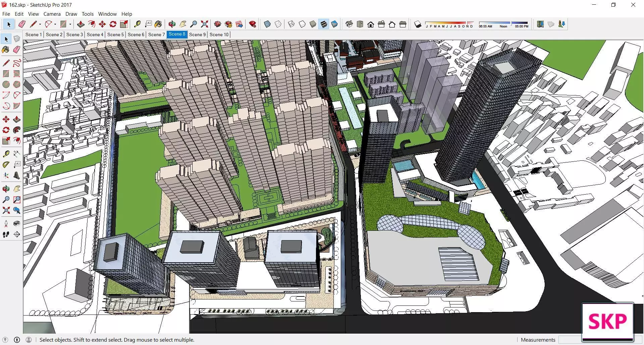Click the Top view icon

[360, 24]
